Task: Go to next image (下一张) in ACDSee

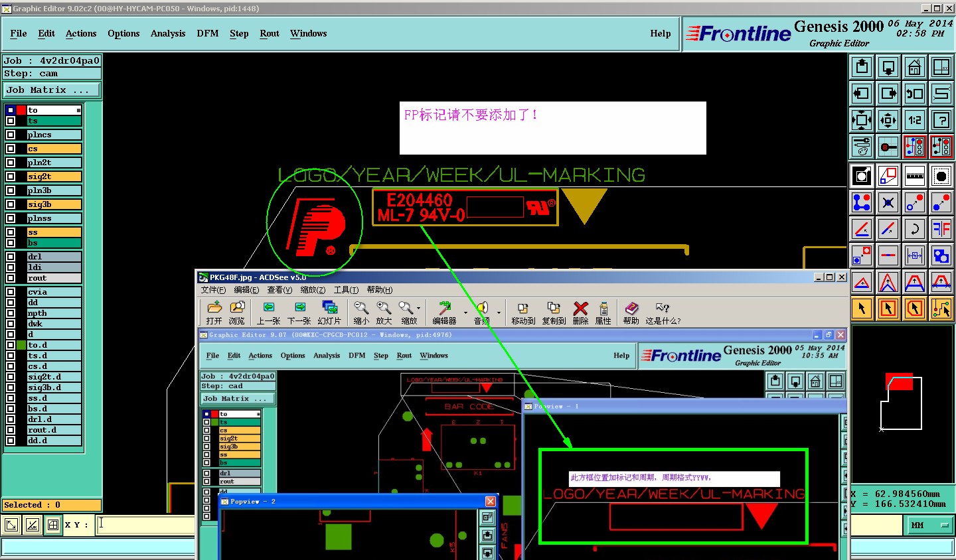Action: point(299,313)
